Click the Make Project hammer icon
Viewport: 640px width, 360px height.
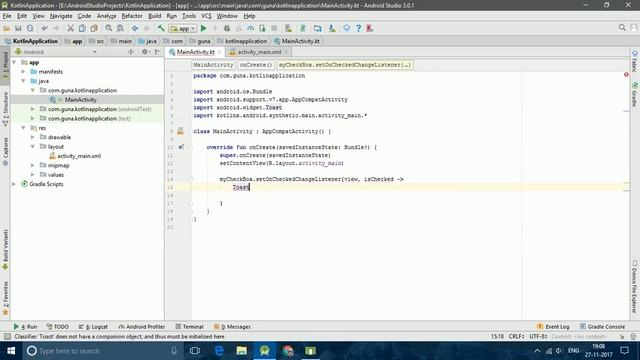tap(161, 28)
